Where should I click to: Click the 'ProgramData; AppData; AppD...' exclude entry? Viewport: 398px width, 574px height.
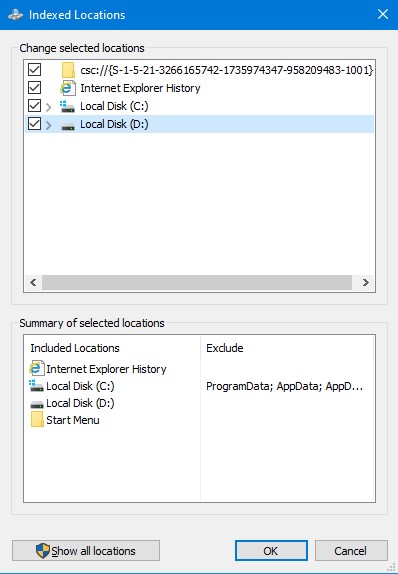coord(284,386)
